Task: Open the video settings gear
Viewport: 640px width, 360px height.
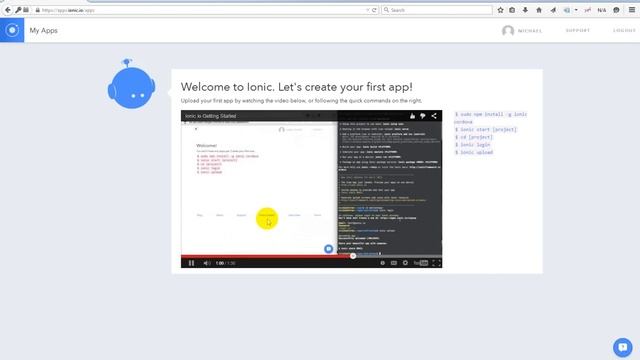Action: click(405, 263)
